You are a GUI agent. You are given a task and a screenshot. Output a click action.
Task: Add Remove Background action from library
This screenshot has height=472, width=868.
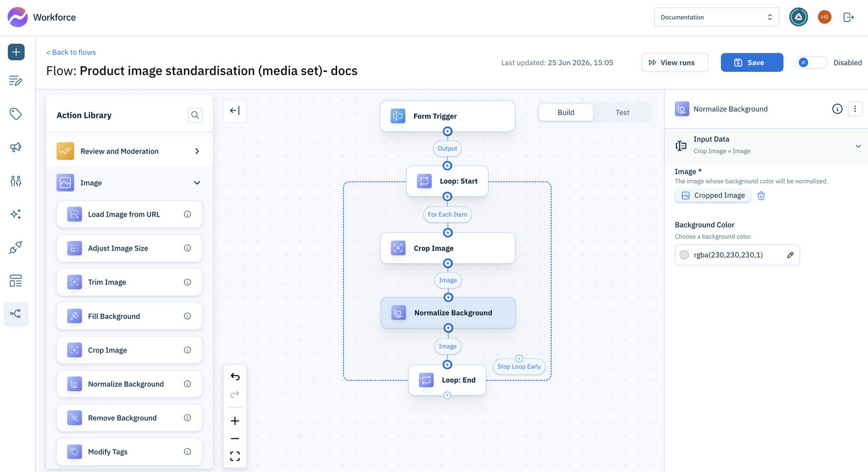tap(129, 418)
